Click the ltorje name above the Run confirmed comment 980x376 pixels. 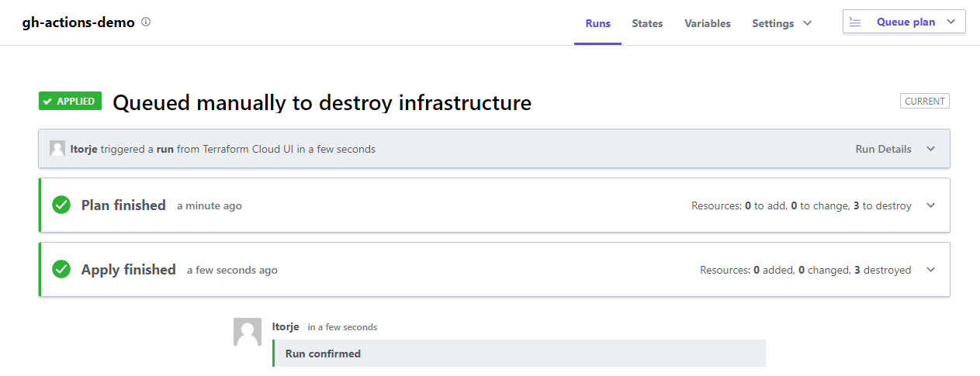(x=286, y=326)
